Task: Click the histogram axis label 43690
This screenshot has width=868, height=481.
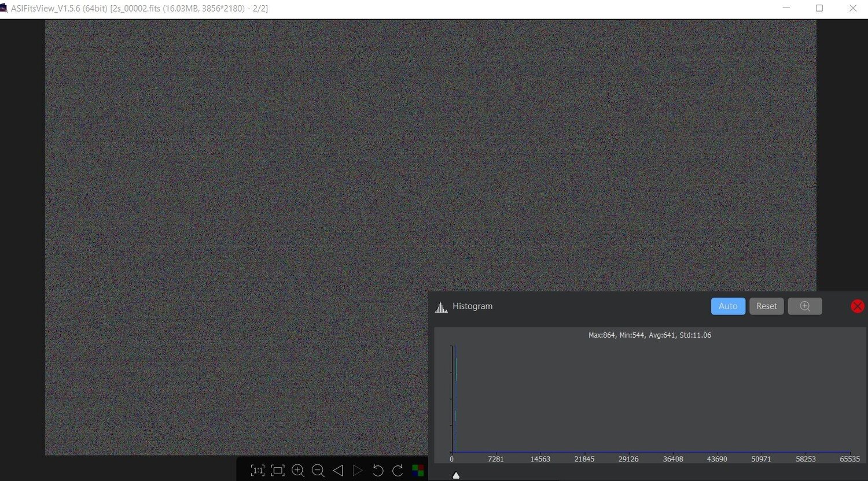Action: (x=718, y=459)
